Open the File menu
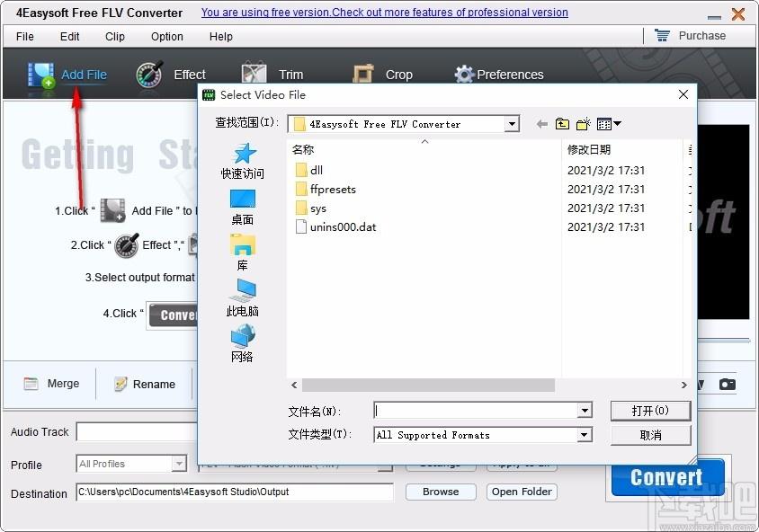This screenshot has width=759, height=532. point(24,37)
